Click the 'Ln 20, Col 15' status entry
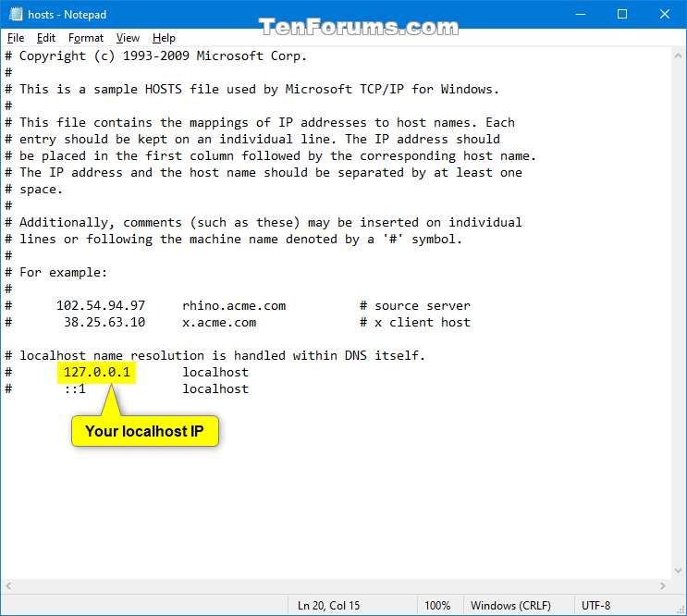The width and height of the screenshot is (687, 616). coord(328,606)
